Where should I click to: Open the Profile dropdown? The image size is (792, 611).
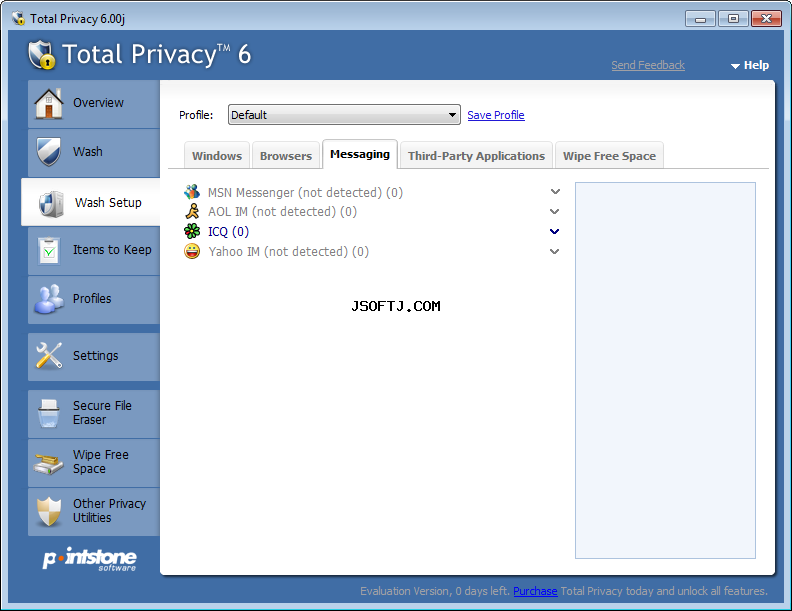pyautogui.click(x=344, y=115)
